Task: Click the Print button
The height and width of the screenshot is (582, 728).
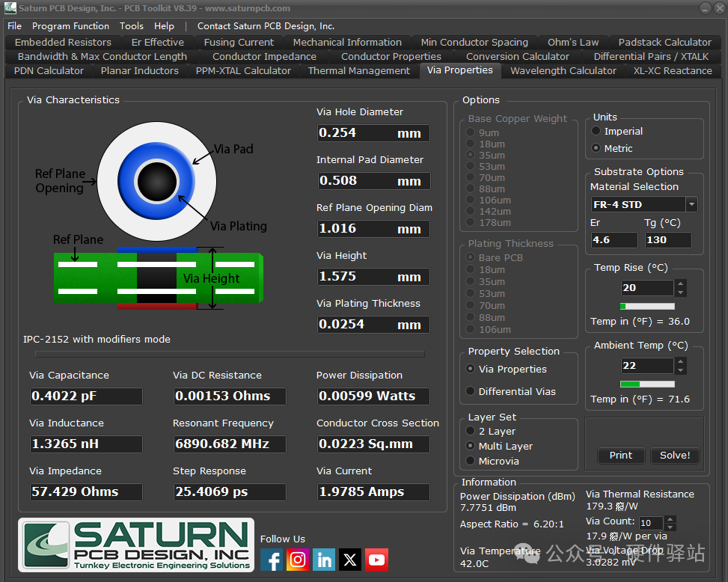Action: [x=621, y=456]
